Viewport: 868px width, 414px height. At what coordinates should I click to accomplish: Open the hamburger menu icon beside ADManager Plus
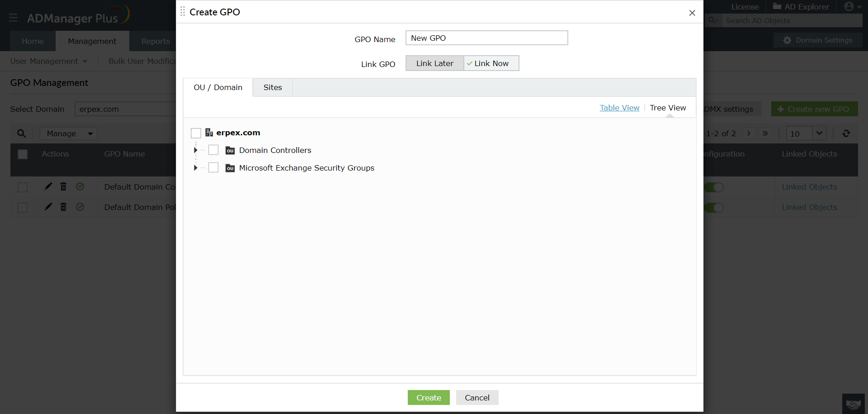13,18
